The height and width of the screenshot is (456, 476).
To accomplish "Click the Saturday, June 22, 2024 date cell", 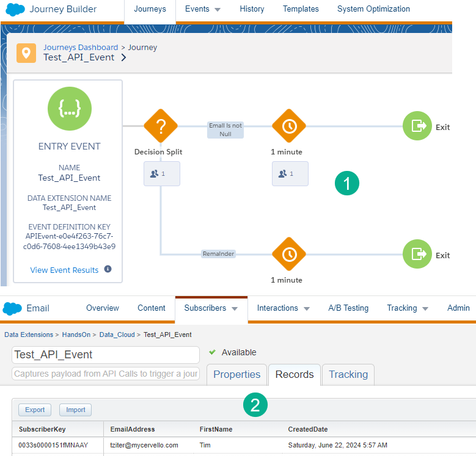I will click(337, 445).
